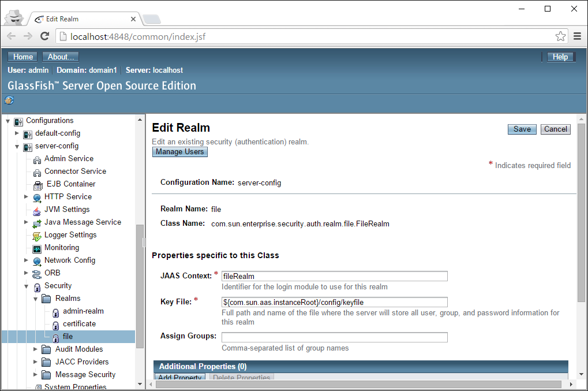Viewport: 588px width, 391px height.
Task: Expand the Message Security node
Action: 35,374
